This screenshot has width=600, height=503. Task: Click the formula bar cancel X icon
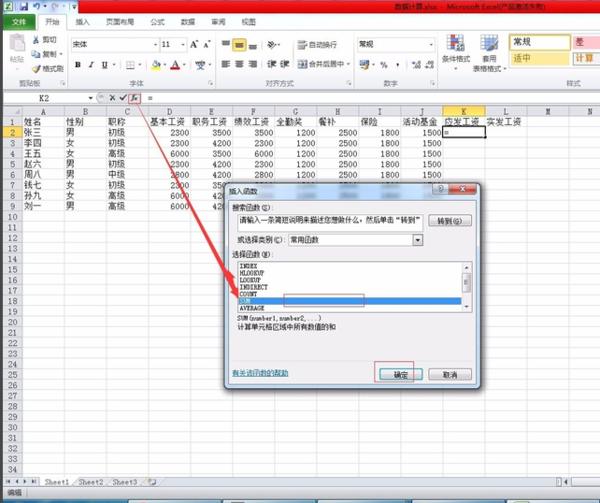[x=111, y=98]
